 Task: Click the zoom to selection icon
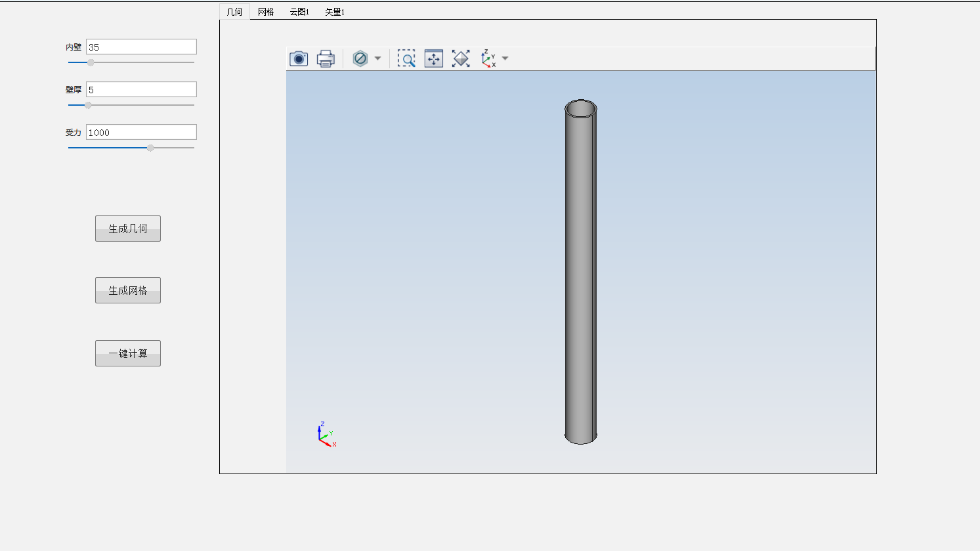[434, 58]
